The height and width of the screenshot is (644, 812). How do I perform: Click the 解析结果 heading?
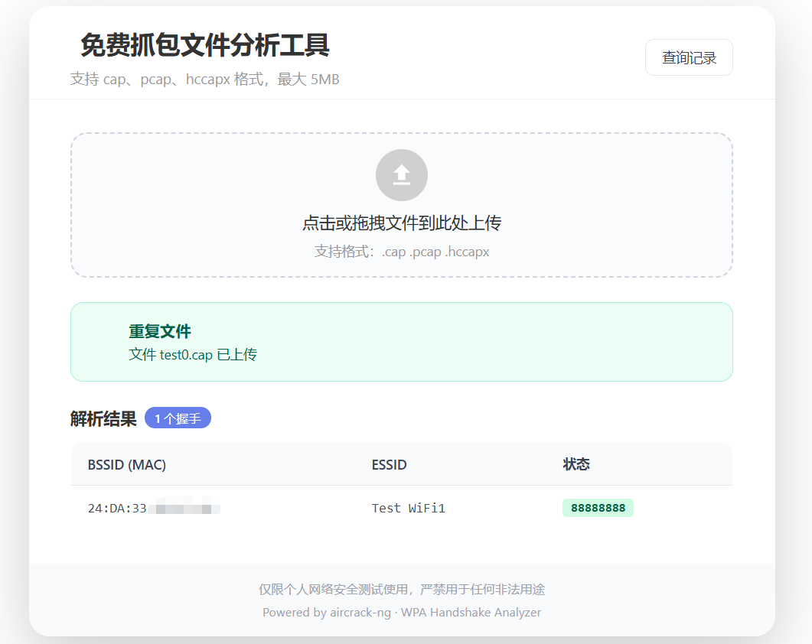point(103,418)
